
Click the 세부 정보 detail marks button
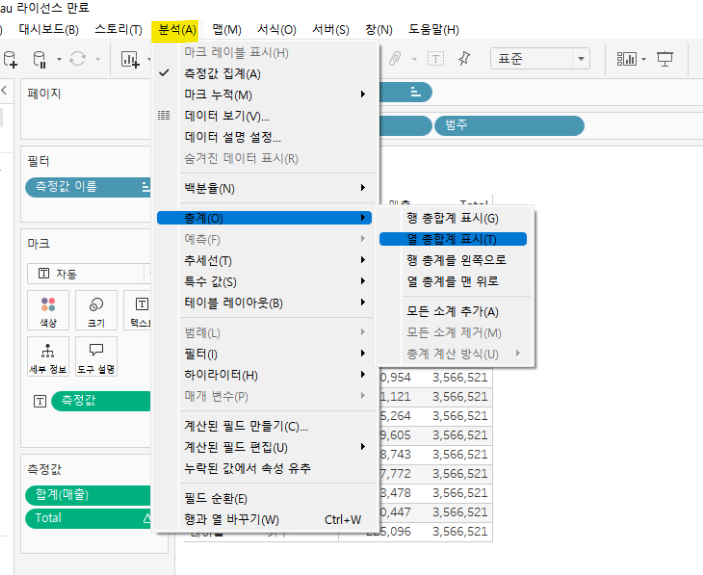[x=48, y=357]
